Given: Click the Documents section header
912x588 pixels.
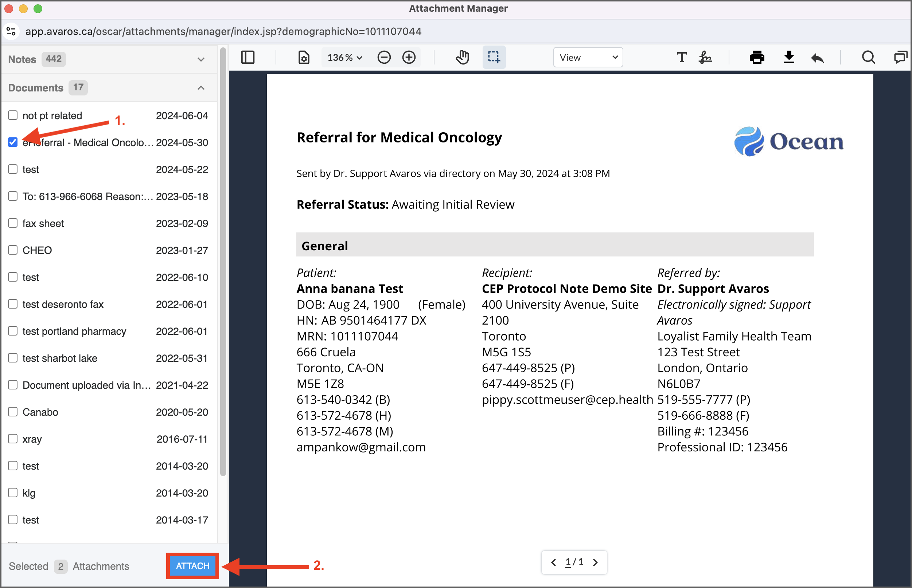Looking at the screenshot, I should click(109, 88).
